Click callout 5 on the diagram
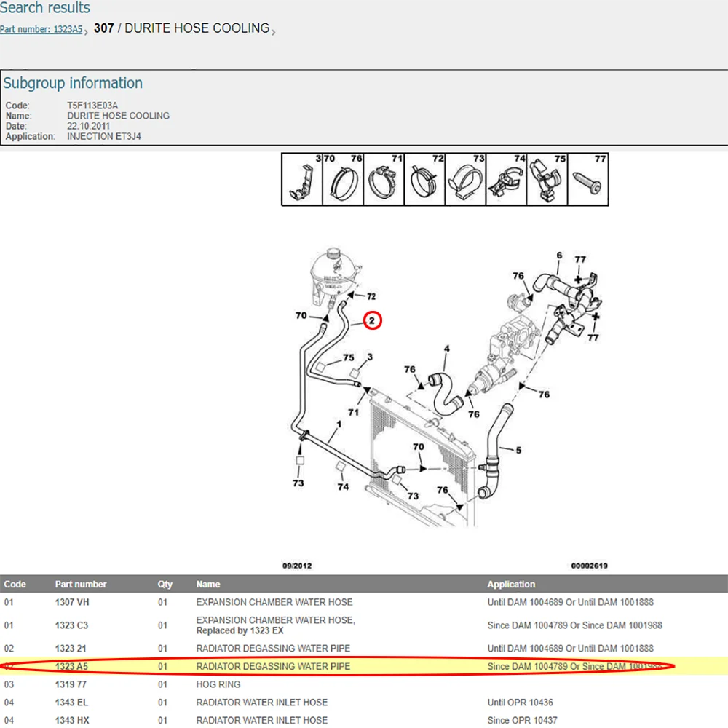This screenshot has width=728, height=728. click(x=518, y=450)
